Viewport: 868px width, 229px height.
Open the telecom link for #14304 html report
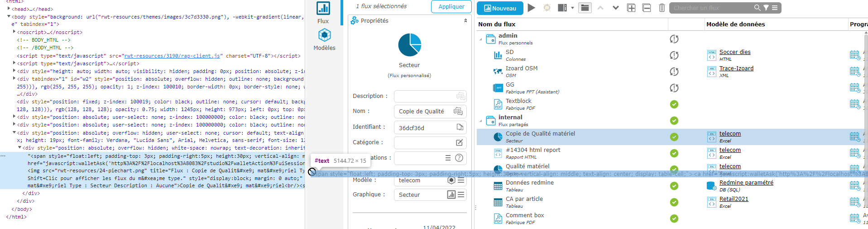(730, 150)
